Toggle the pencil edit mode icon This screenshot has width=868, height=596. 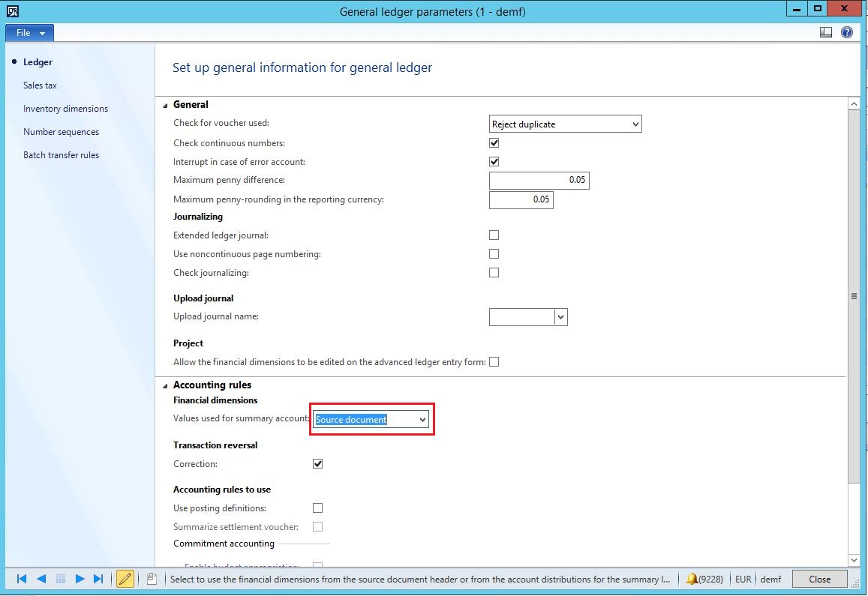pos(125,579)
